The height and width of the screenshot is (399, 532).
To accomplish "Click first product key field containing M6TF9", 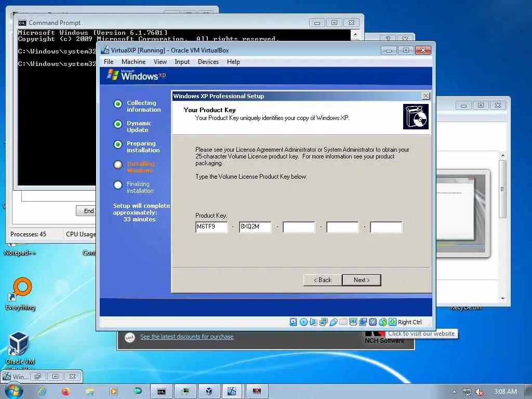I will point(212,227).
